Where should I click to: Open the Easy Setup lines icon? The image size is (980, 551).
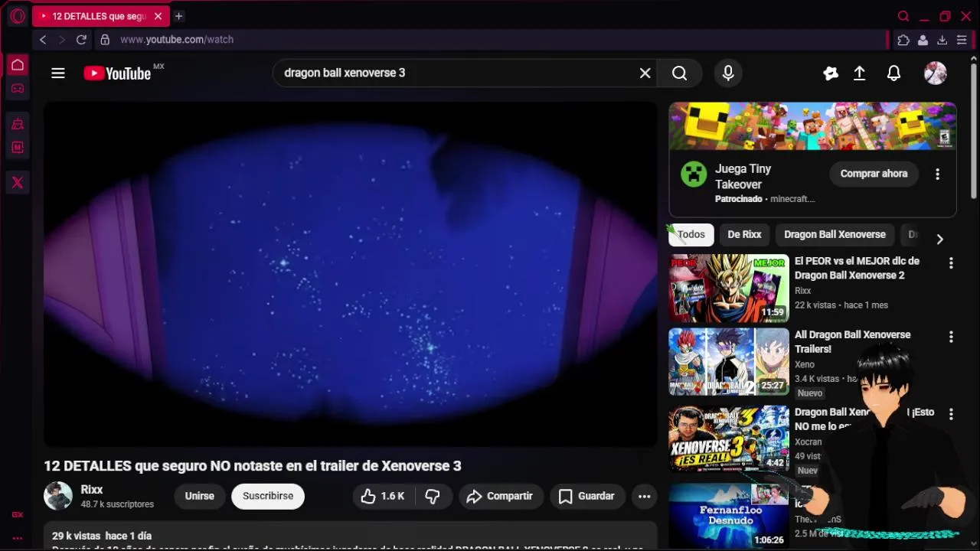coord(962,40)
